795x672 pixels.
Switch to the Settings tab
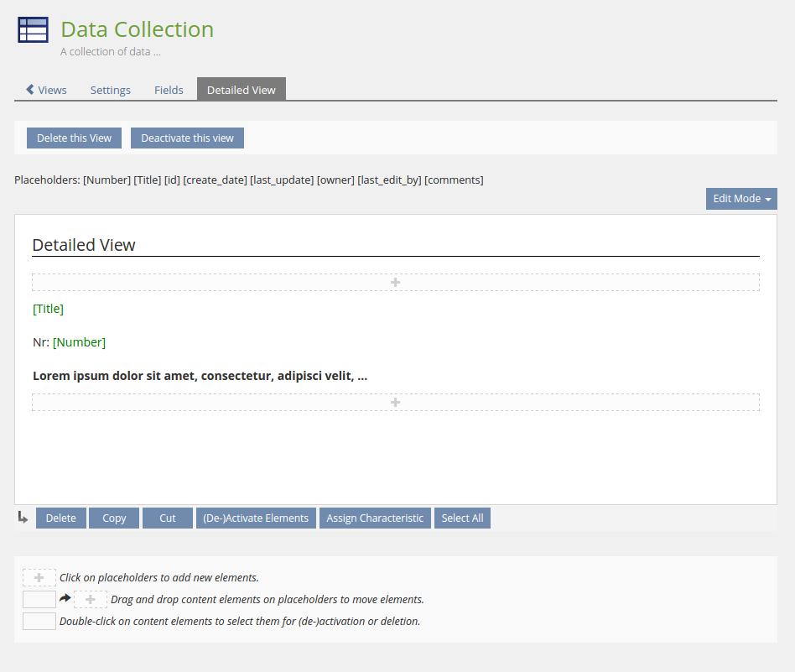111,90
